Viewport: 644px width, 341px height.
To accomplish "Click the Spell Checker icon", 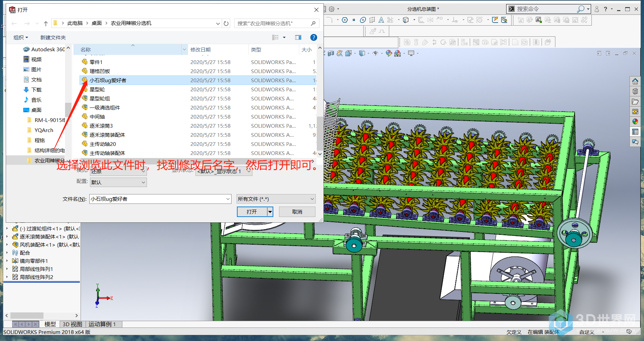I will pos(539,20).
